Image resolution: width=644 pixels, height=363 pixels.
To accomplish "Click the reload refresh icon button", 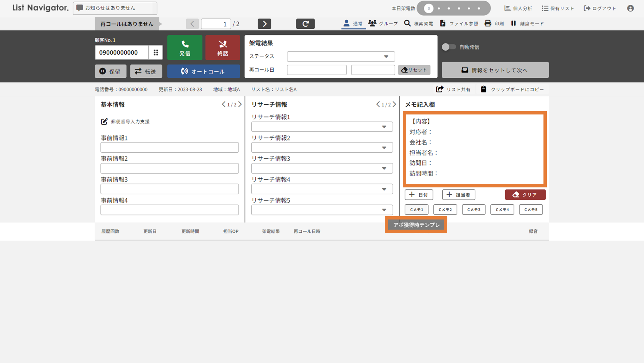I will [305, 24].
